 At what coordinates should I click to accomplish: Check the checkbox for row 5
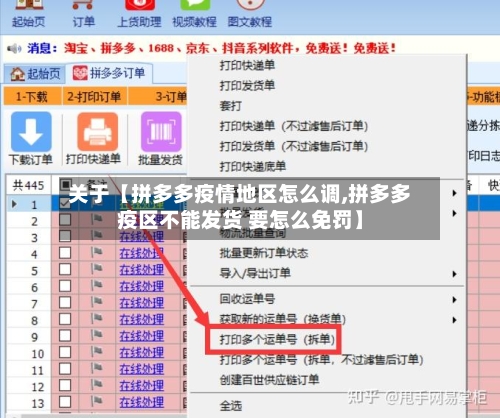pos(65,269)
